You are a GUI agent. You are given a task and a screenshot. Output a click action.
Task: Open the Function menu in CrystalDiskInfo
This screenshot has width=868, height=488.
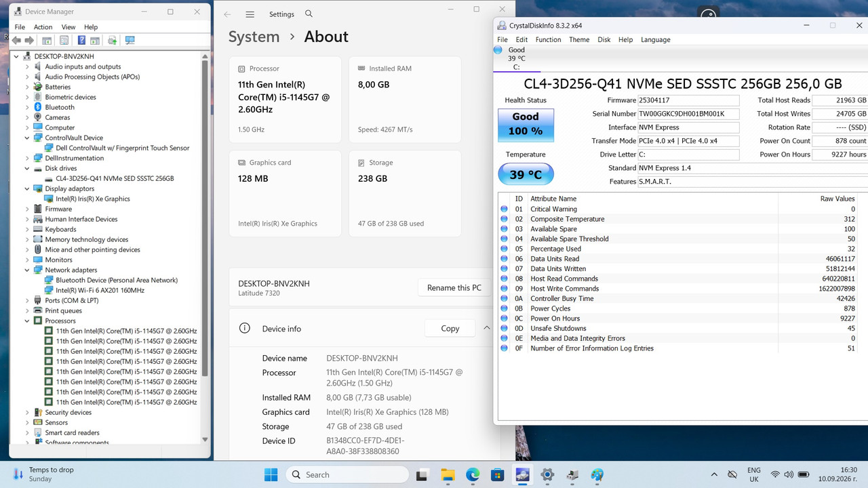pyautogui.click(x=548, y=39)
